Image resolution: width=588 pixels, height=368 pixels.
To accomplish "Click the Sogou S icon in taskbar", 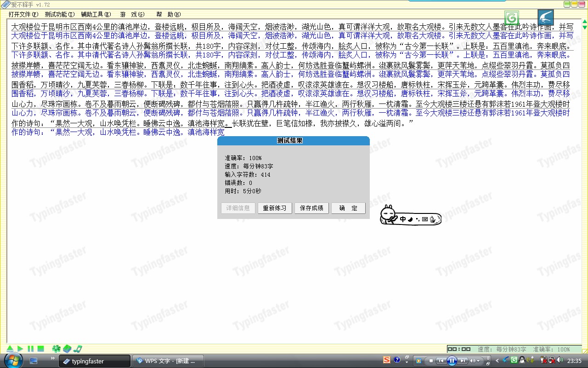I will 387,360.
